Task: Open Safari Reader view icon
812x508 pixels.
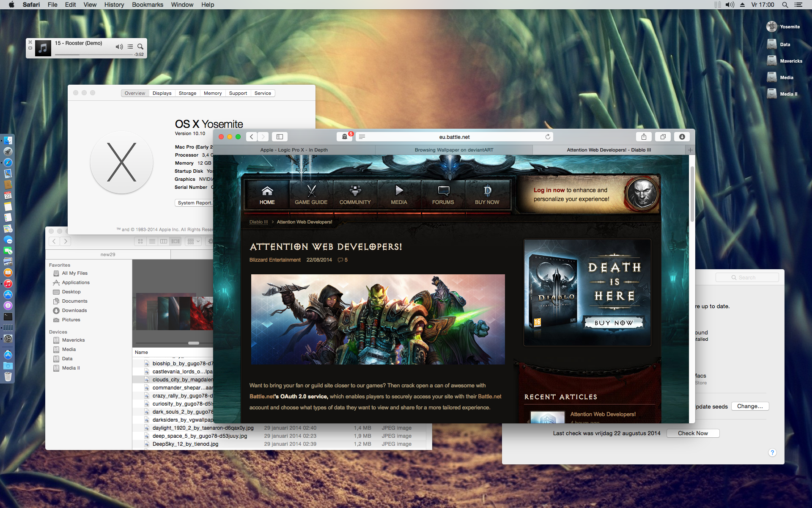Action: click(362, 137)
